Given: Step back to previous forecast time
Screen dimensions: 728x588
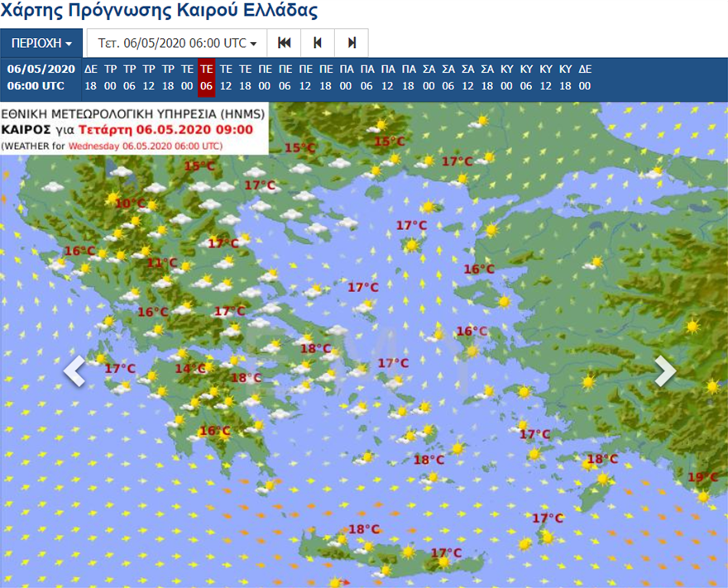Looking at the screenshot, I should (318, 43).
